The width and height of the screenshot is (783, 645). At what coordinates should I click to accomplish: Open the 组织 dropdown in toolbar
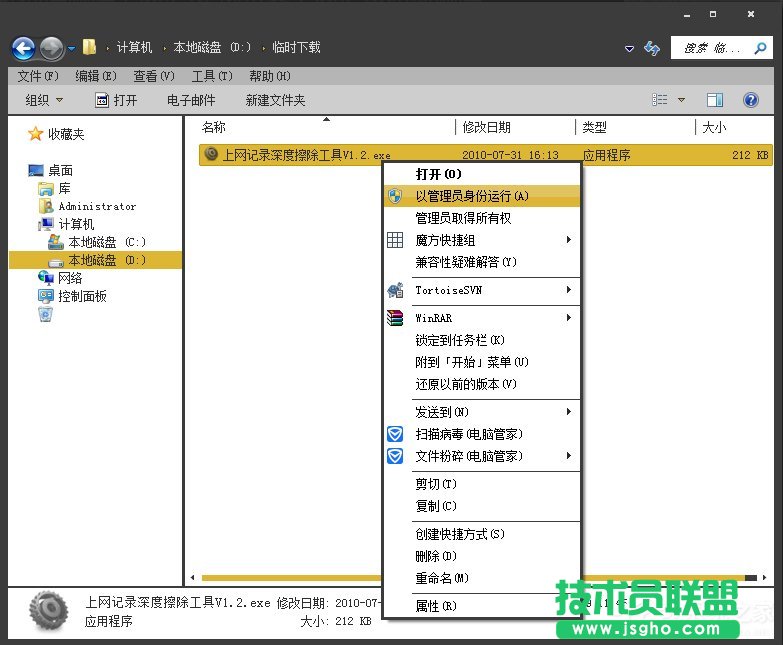coord(44,100)
